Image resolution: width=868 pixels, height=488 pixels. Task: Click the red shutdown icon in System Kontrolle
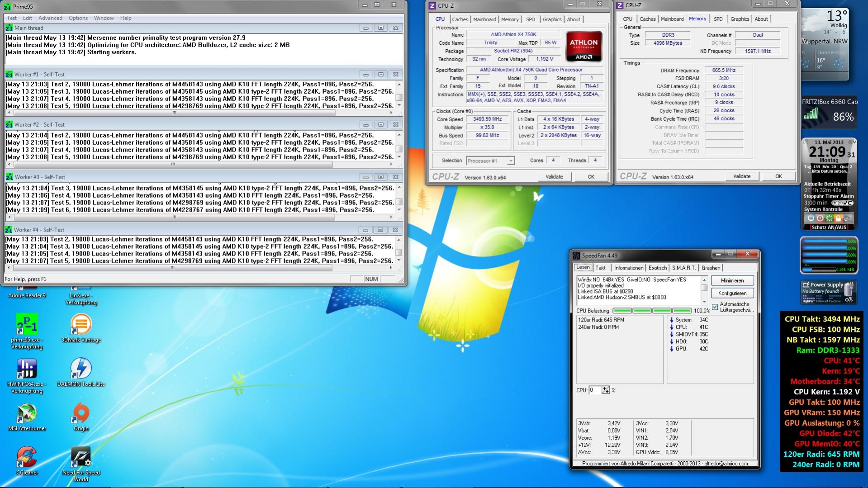tap(820, 218)
